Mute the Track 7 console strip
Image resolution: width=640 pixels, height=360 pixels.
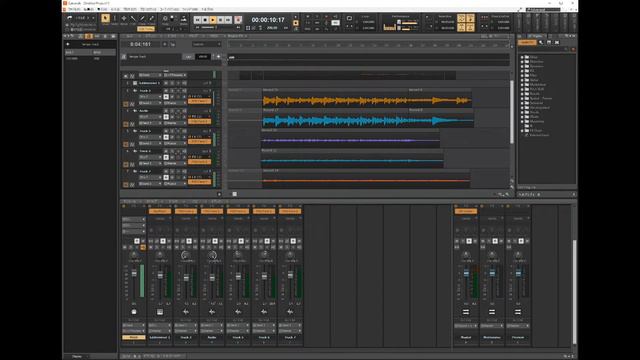281,247
